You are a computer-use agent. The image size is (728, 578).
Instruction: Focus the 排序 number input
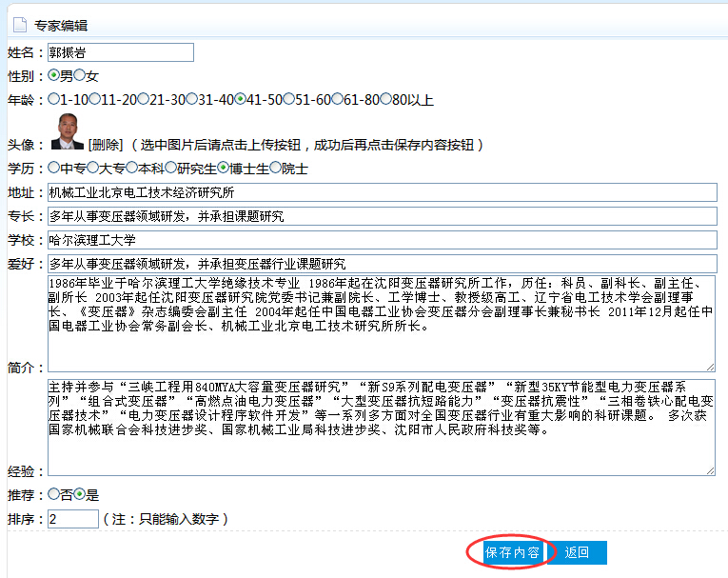coord(72,519)
